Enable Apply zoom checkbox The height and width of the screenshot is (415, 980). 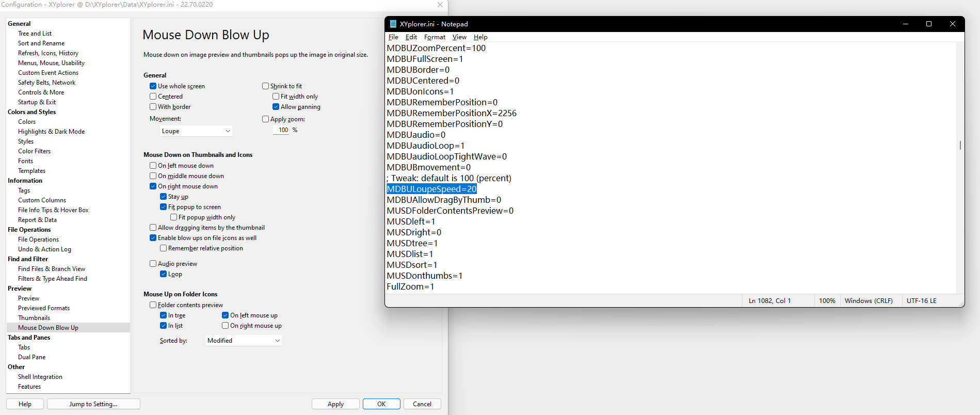pos(266,119)
